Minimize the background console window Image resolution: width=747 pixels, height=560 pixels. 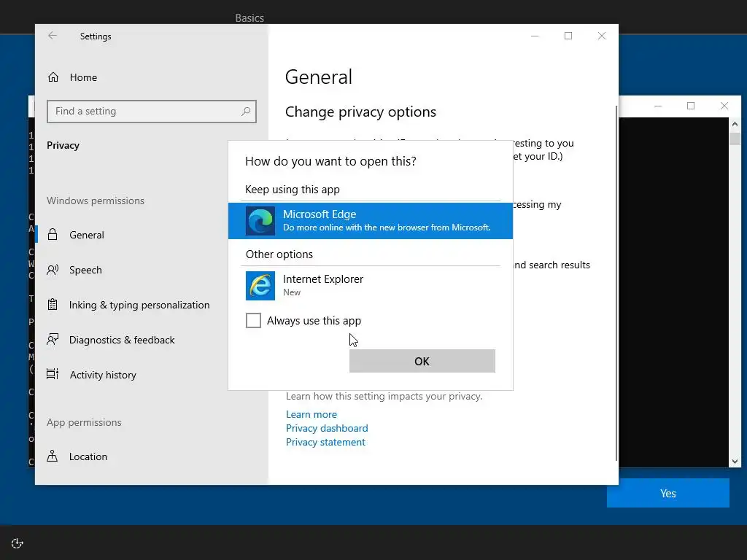tap(658, 106)
